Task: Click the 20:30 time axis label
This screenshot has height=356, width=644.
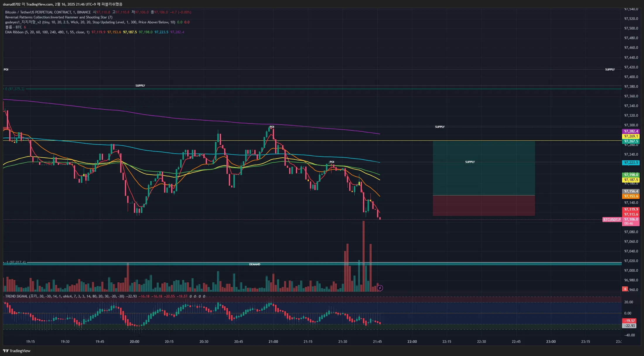Action: pos(204,342)
